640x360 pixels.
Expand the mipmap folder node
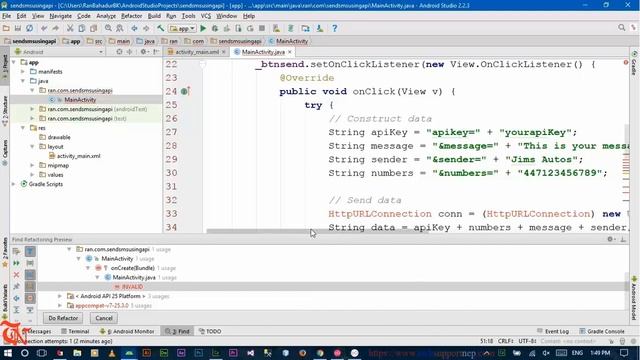[33, 165]
